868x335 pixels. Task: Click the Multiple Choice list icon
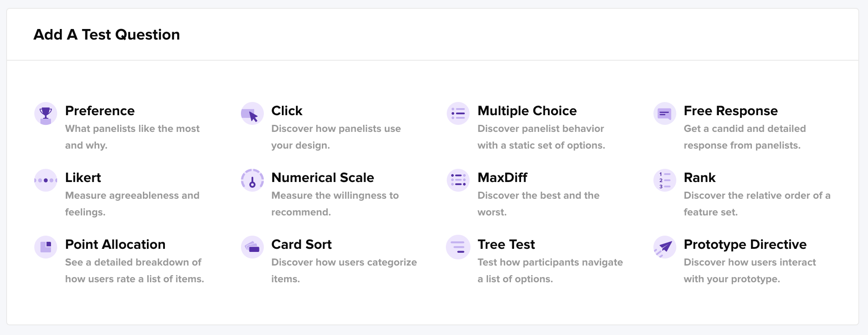coord(458,113)
